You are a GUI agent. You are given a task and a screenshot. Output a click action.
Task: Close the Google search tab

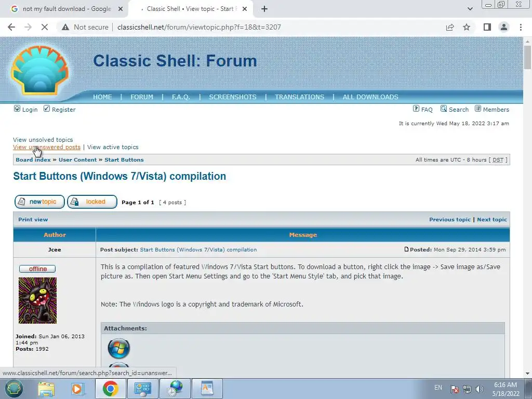click(121, 9)
